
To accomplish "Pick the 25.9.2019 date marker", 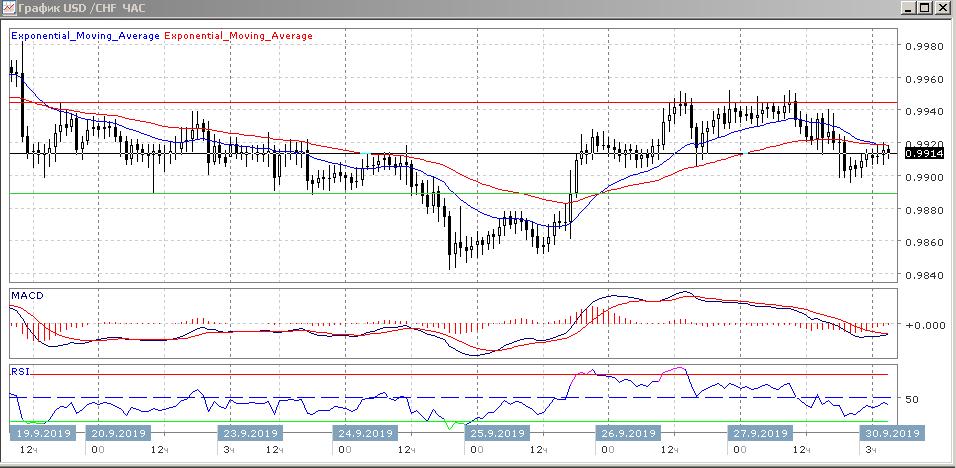I will 497,434.
